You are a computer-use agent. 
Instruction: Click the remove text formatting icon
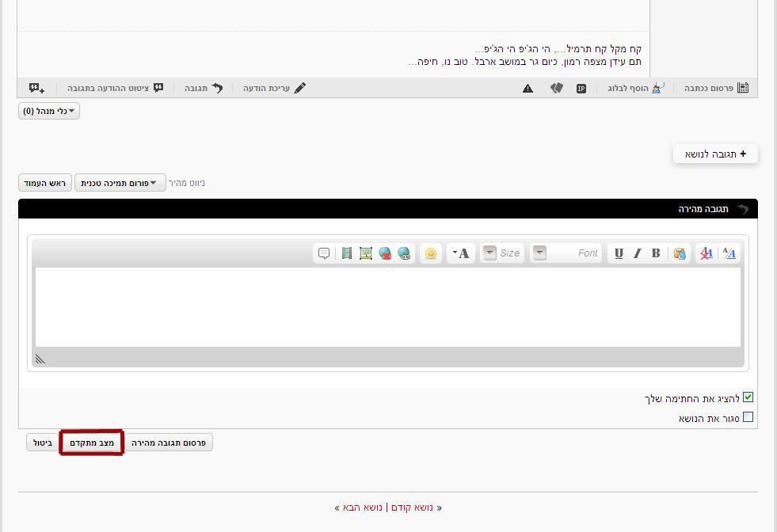(x=706, y=253)
